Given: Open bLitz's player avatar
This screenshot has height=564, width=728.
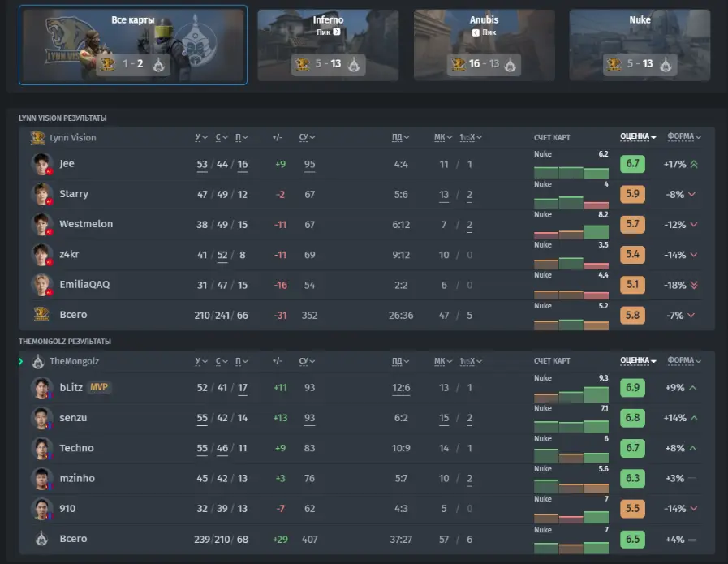Looking at the screenshot, I should coord(41,388).
